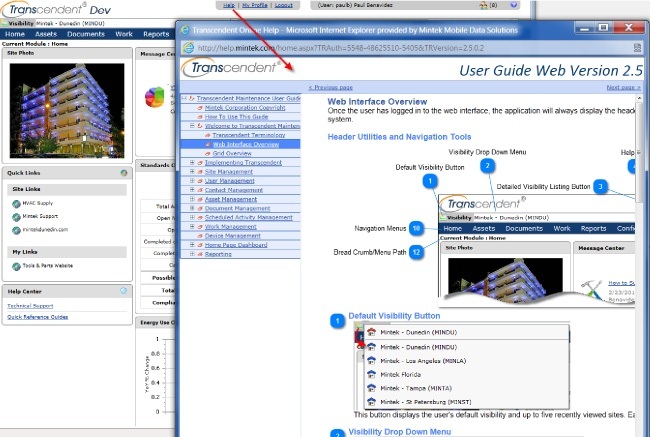The image size is (650, 437).
Task: Click the Transcendent logo in the User Guide header
Action: click(x=231, y=68)
